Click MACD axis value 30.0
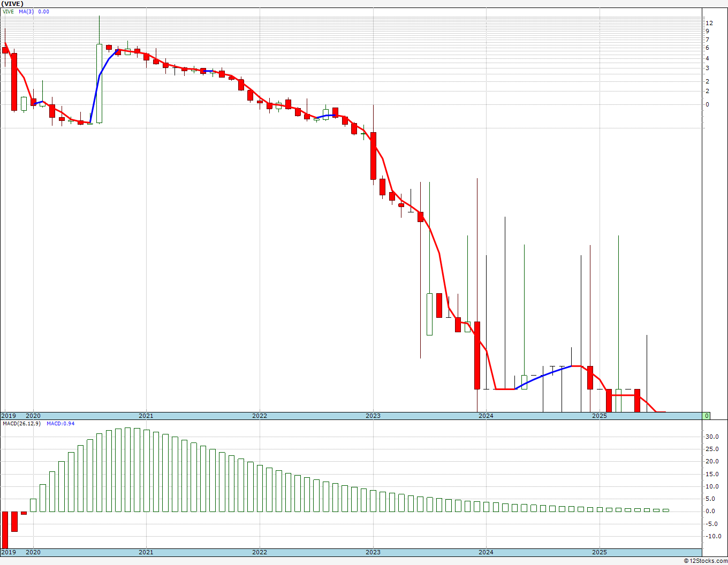The width and height of the screenshot is (728, 565). click(712, 437)
